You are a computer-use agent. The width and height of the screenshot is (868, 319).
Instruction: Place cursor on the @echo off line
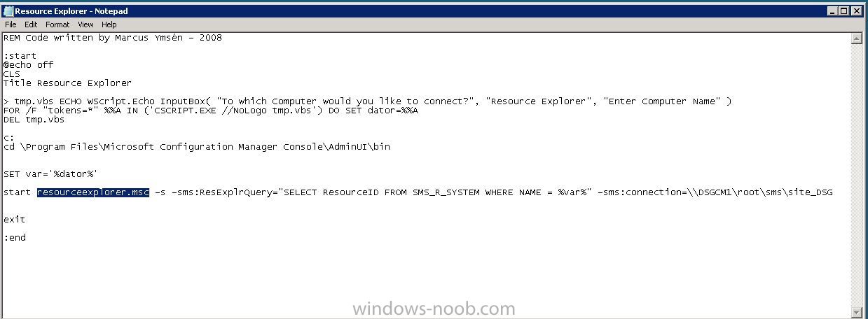28,65
